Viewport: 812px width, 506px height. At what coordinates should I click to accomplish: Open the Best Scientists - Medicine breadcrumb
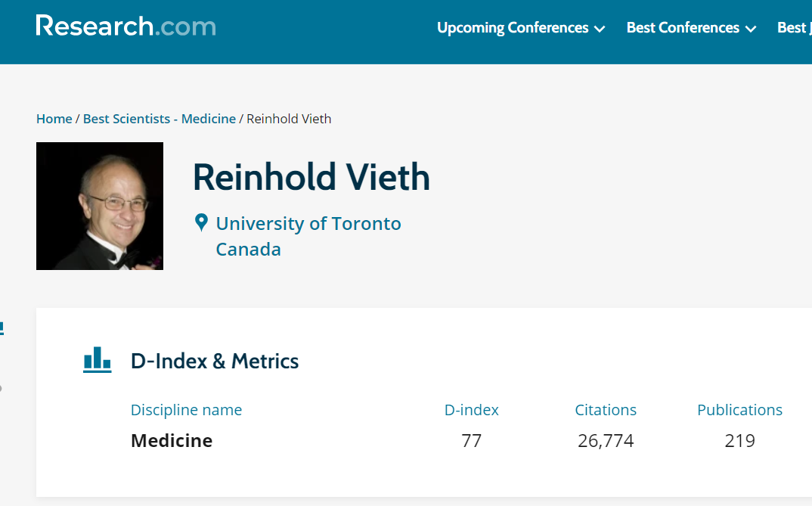[x=160, y=119]
